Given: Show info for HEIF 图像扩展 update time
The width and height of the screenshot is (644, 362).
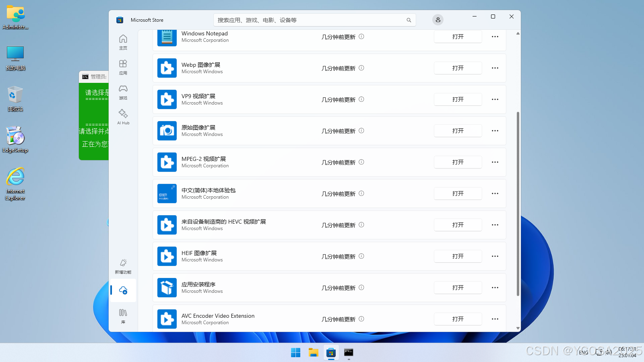Looking at the screenshot, I should click(x=361, y=256).
